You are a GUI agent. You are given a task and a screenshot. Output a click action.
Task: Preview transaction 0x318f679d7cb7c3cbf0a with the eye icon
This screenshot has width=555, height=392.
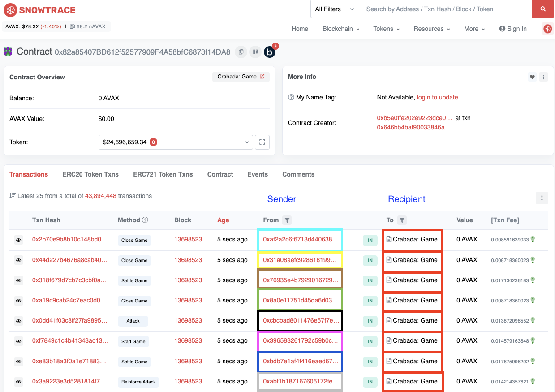[18, 280]
